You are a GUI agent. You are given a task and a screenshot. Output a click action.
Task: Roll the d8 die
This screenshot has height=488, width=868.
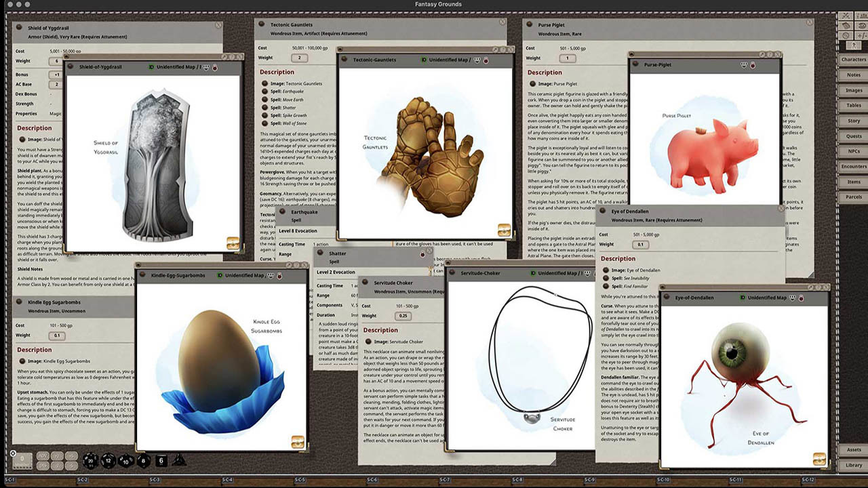143,462
